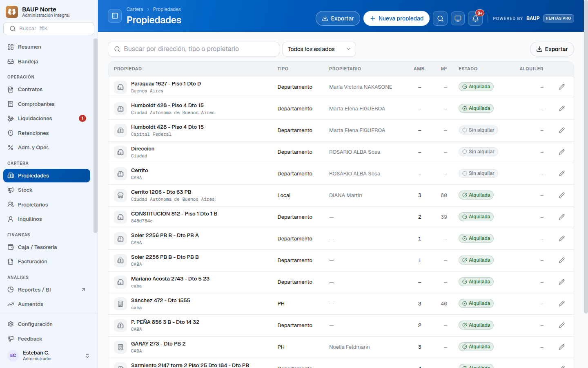
Task: Click building icon of Cerrito 1206 local
Action: point(120,195)
